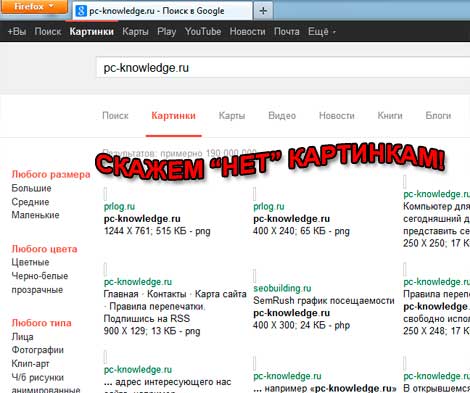The height and width of the screenshot is (393, 470).
Task: Filter images by Ч/б рисунки type
Action: [38, 378]
